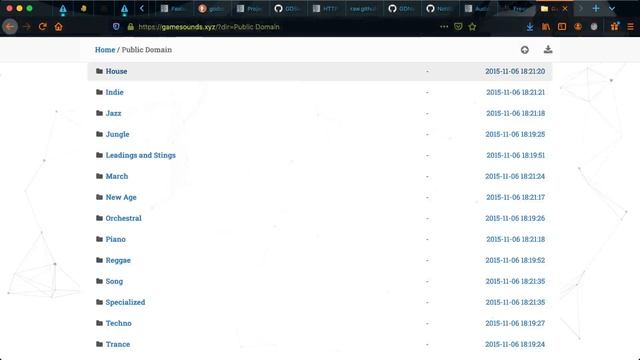Viewport: 640px width, 360px height.
Task: Open the Orchestral folder
Action: click(123, 218)
